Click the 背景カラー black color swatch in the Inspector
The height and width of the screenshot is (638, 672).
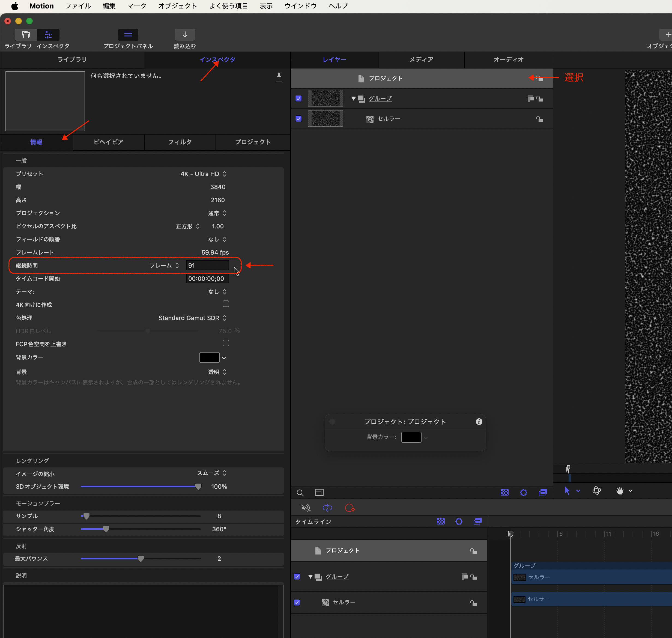coord(209,357)
